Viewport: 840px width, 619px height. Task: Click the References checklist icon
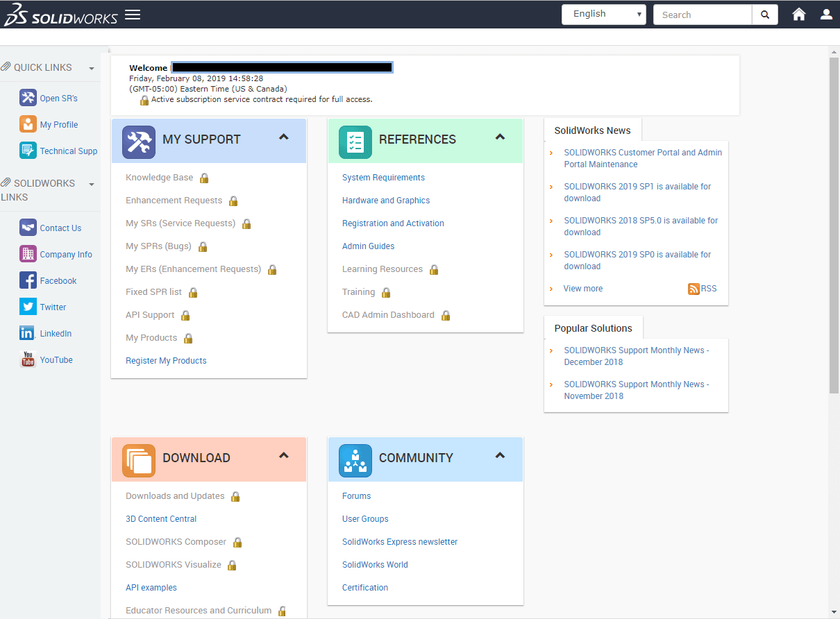pyautogui.click(x=355, y=142)
